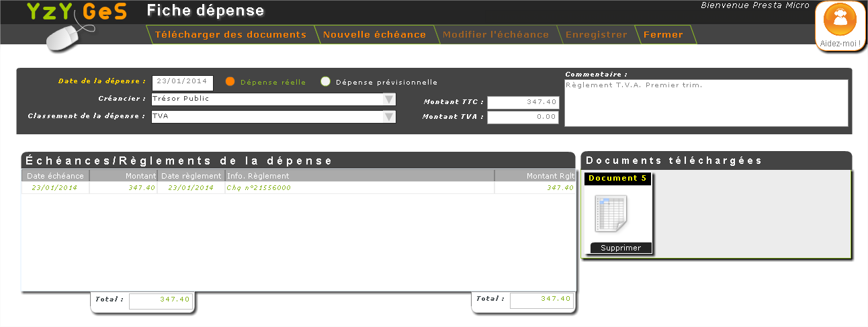Click the Total field under Montant Rglt
The height and width of the screenshot is (327, 868).
click(541, 300)
